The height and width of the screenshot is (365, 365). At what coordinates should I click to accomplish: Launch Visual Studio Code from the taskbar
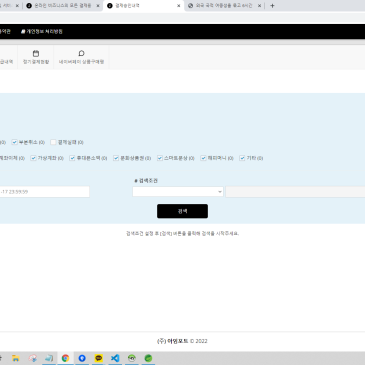click(x=115, y=358)
